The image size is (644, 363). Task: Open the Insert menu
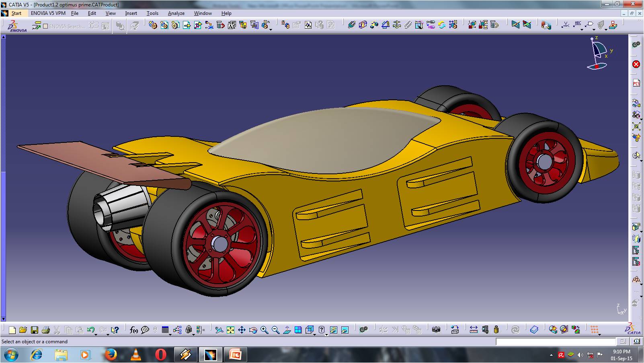pos(131,13)
